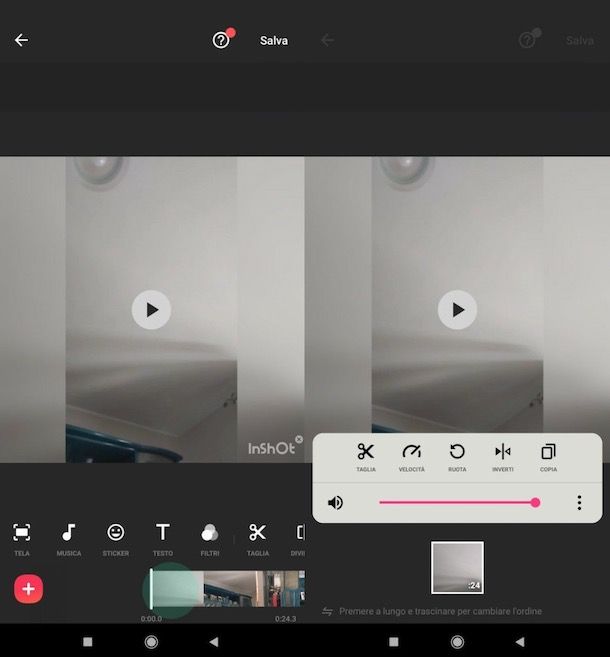This screenshot has height=657, width=610.
Task: Tap Android recent apps square on left
Action: [x=88, y=641]
